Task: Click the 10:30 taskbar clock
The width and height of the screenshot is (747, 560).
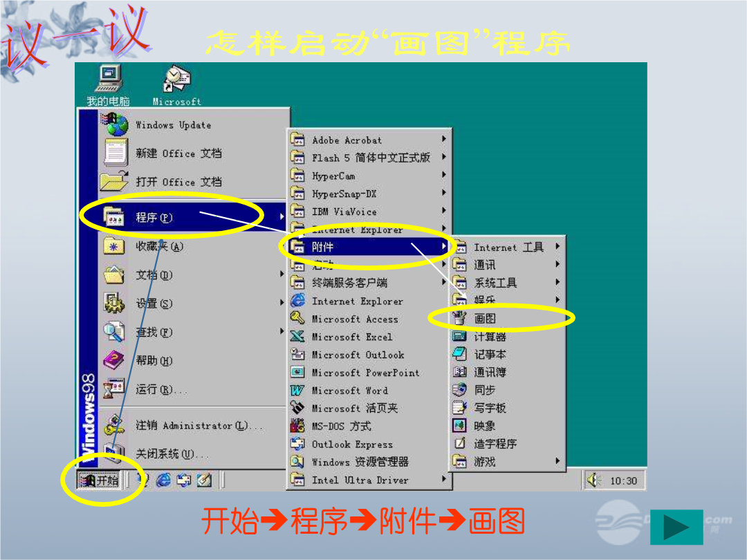Action: pyautogui.click(x=624, y=480)
